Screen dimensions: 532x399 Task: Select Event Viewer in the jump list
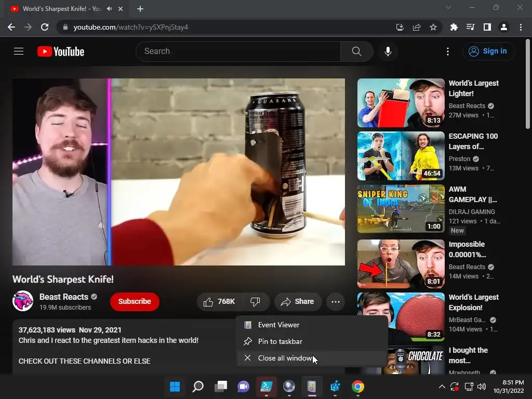[312, 325]
